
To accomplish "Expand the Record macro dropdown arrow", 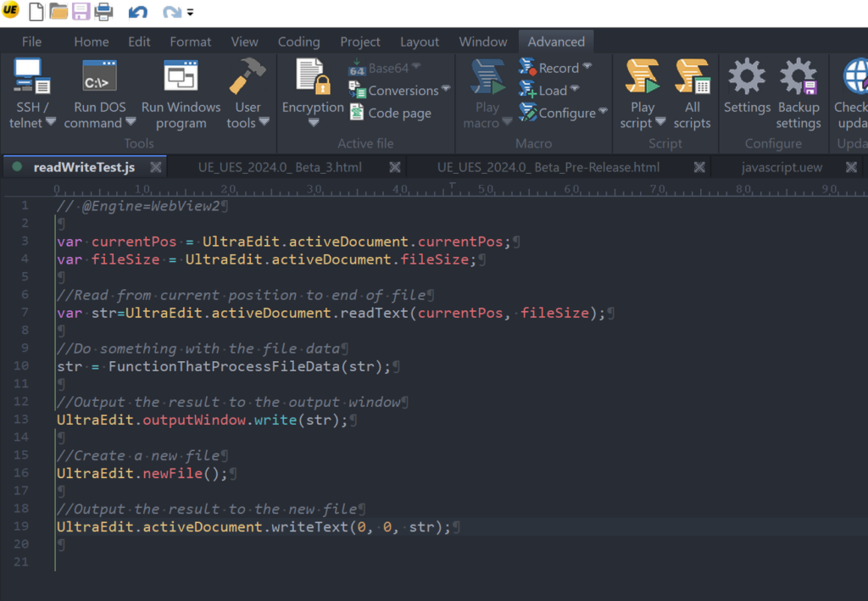I will pos(587,66).
